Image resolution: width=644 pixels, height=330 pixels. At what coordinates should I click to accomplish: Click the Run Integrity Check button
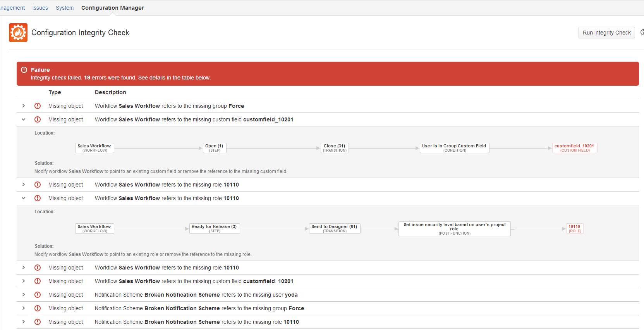pyautogui.click(x=607, y=33)
